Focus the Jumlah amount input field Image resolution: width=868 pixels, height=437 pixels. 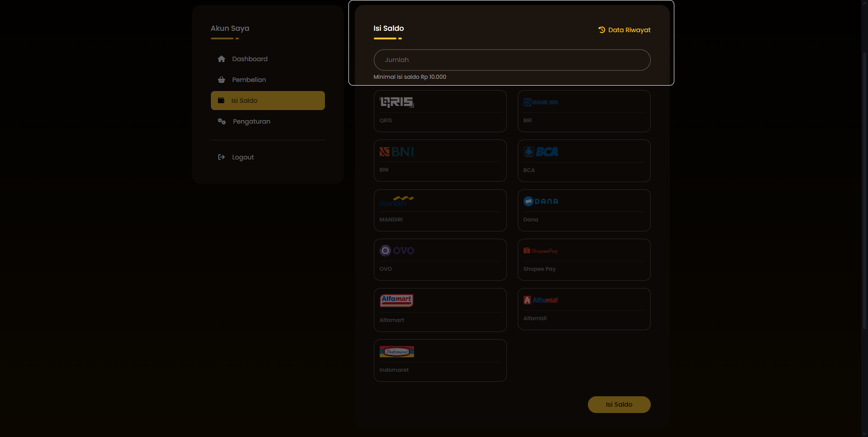click(x=512, y=60)
